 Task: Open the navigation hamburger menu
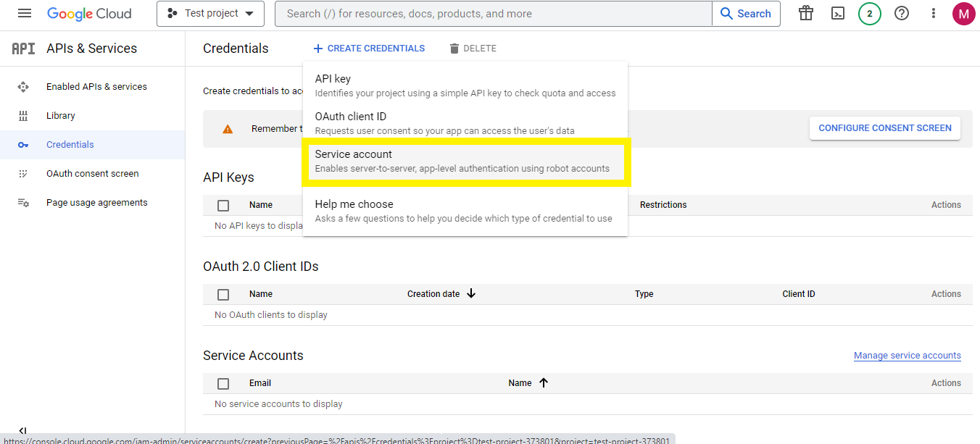(x=24, y=12)
